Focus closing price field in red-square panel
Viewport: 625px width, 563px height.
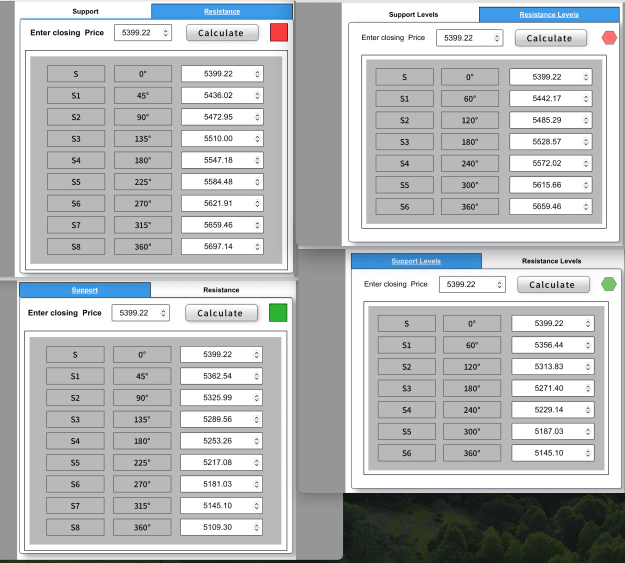click(143, 33)
